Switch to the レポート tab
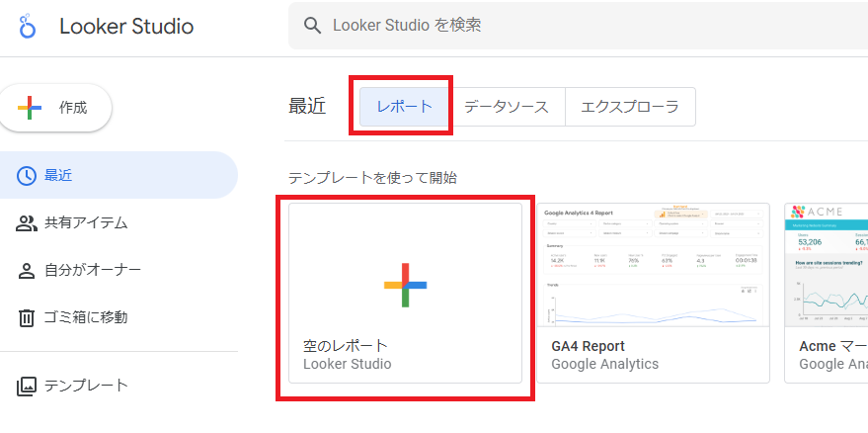This screenshot has height=433, width=868. (404, 107)
